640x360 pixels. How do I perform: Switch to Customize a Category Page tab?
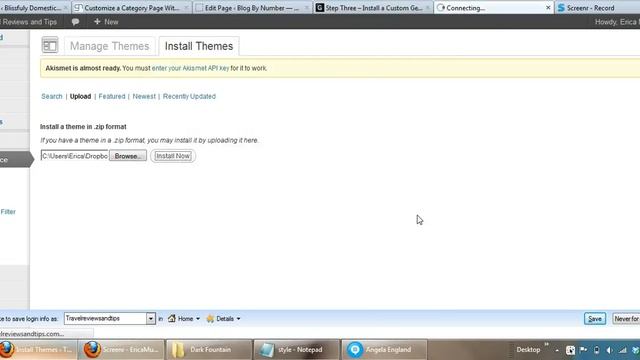coord(131,8)
